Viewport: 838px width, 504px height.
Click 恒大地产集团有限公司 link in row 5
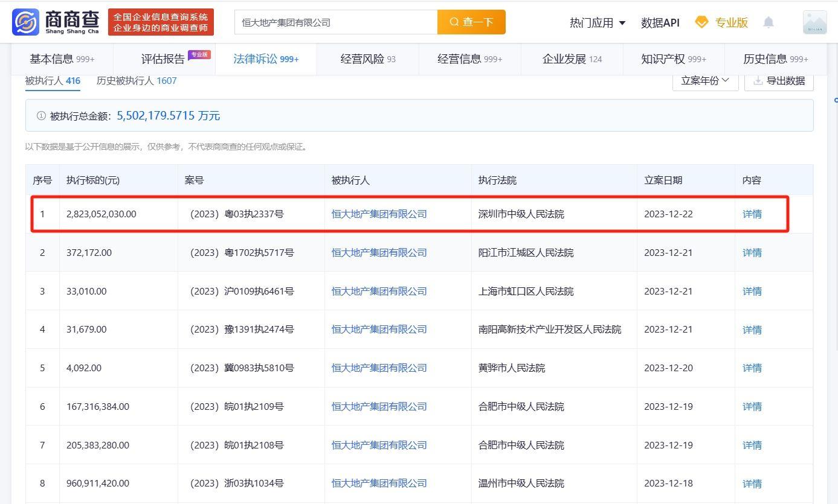tap(379, 368)
